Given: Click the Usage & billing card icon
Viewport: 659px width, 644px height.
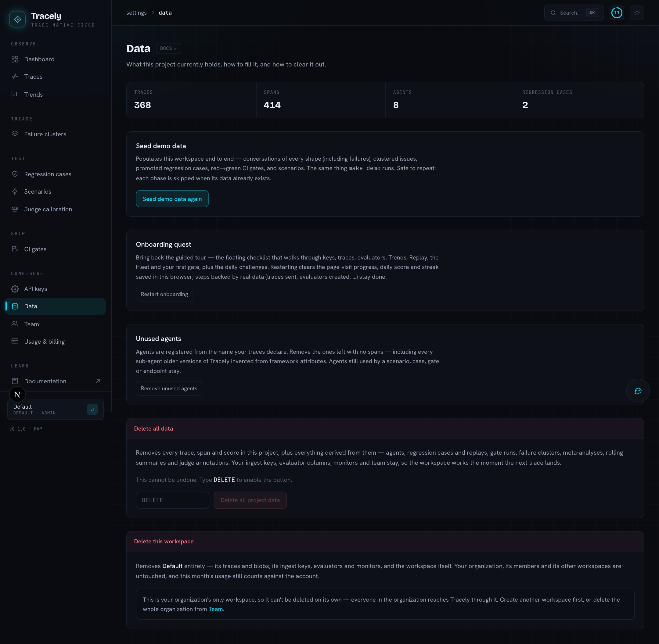Looking at the screenshot, I should (x=15, y=341).
